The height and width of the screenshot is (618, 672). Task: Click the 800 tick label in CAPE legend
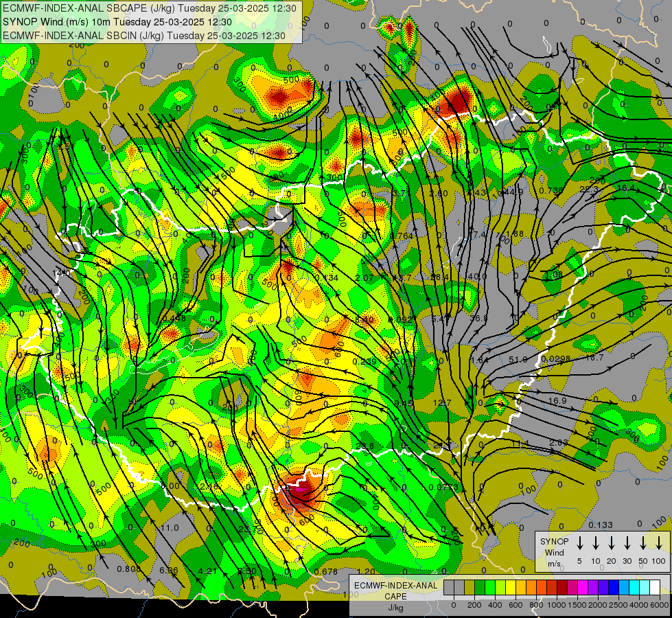click(x=536, y=605)
